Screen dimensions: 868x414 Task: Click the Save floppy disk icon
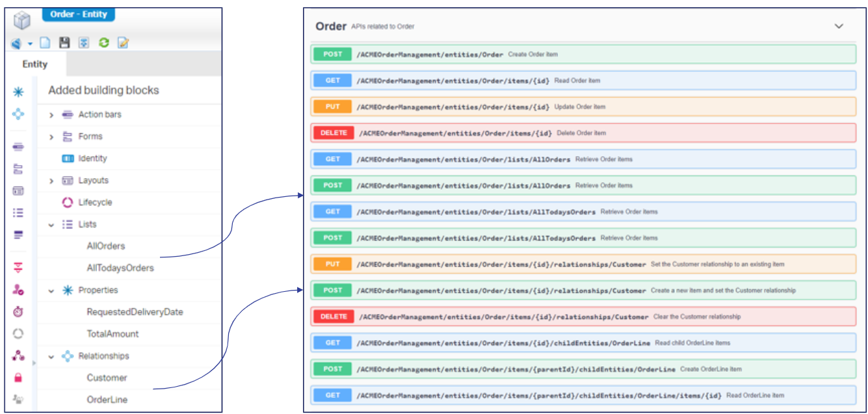[x=64, y=43]
